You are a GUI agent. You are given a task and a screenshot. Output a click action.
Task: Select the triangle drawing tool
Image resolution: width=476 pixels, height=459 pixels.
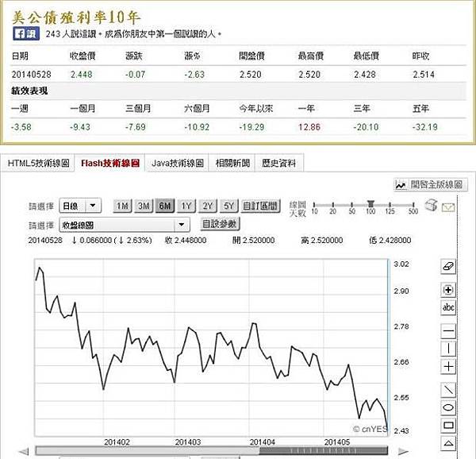(x=448, y=443)
